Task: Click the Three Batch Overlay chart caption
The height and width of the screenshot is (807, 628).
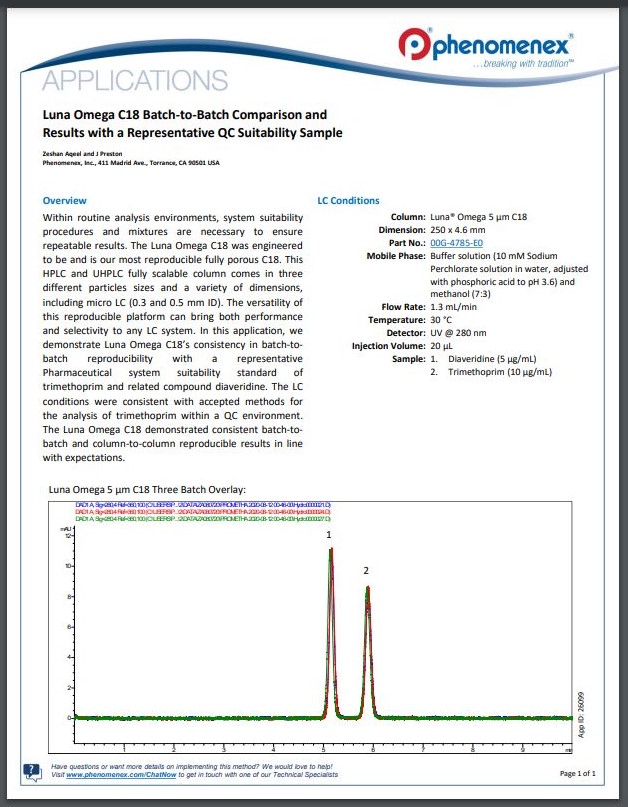Action: (x=147, y=489)
